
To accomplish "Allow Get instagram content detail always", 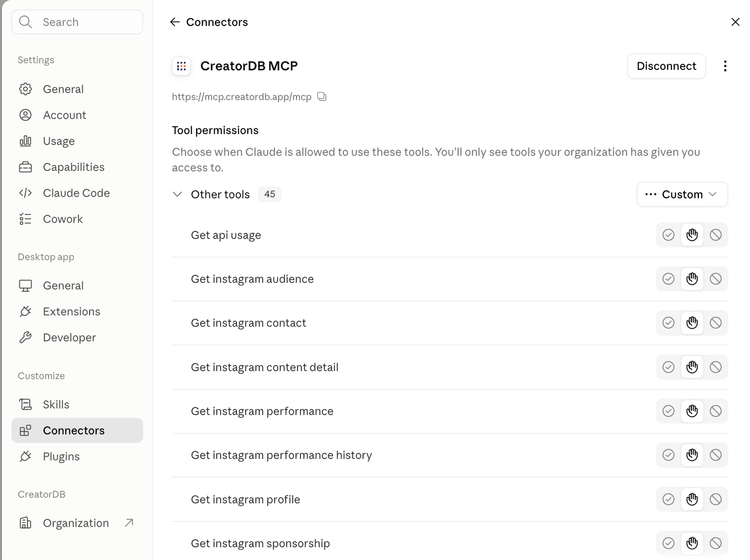I will [668, 367].
